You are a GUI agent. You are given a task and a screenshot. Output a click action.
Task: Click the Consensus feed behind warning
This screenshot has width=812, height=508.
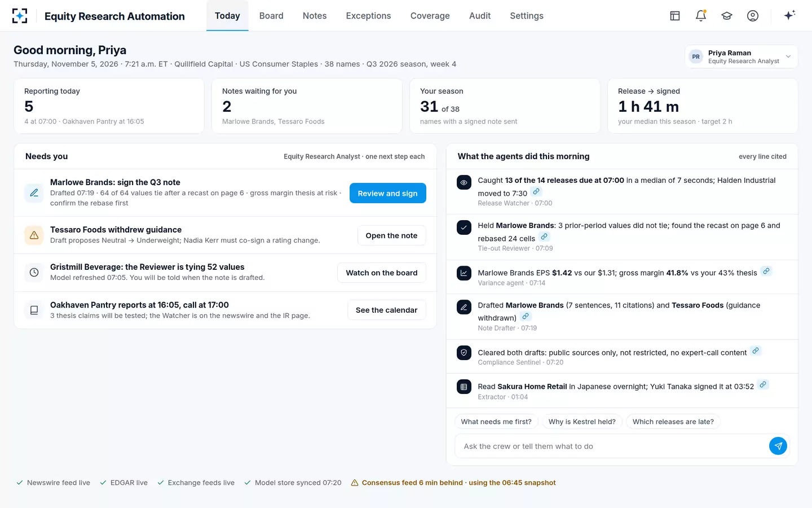pos(453,483)
